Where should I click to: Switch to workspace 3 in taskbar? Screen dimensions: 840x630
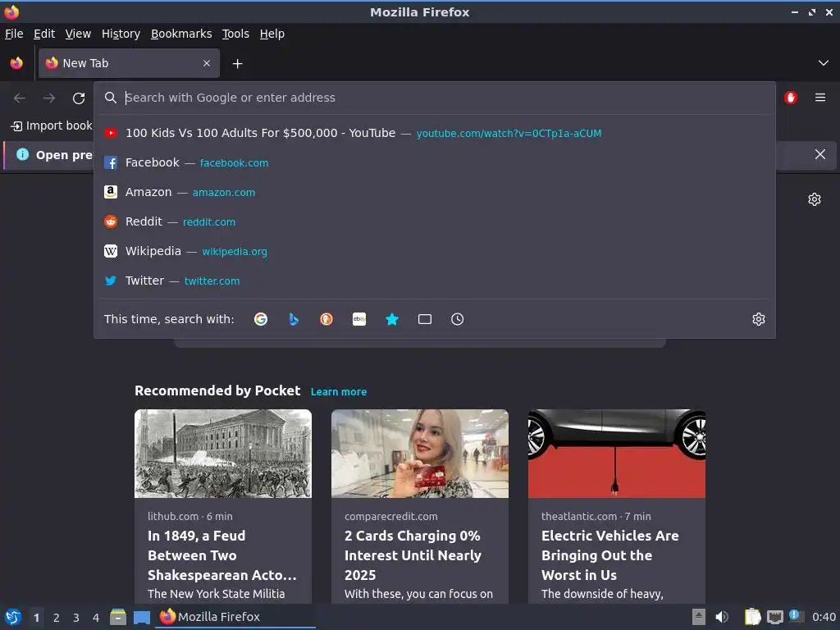(x=76, y=618)
